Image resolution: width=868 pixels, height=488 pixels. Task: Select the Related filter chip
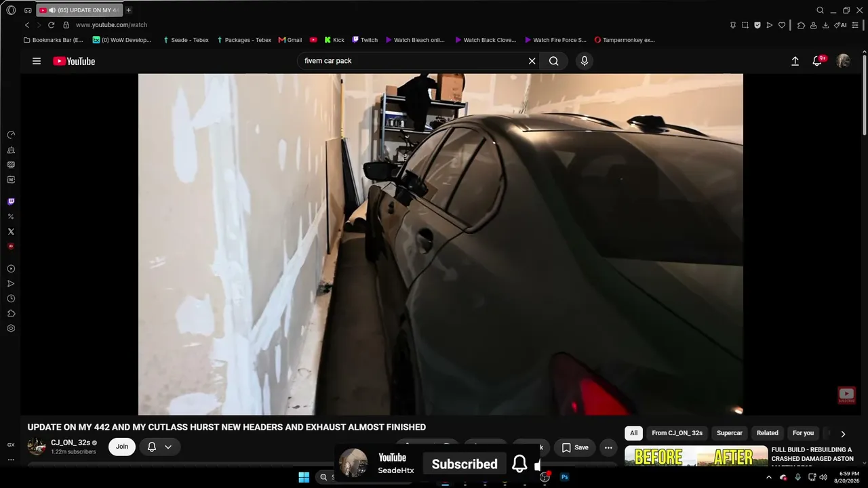[768, 433]
